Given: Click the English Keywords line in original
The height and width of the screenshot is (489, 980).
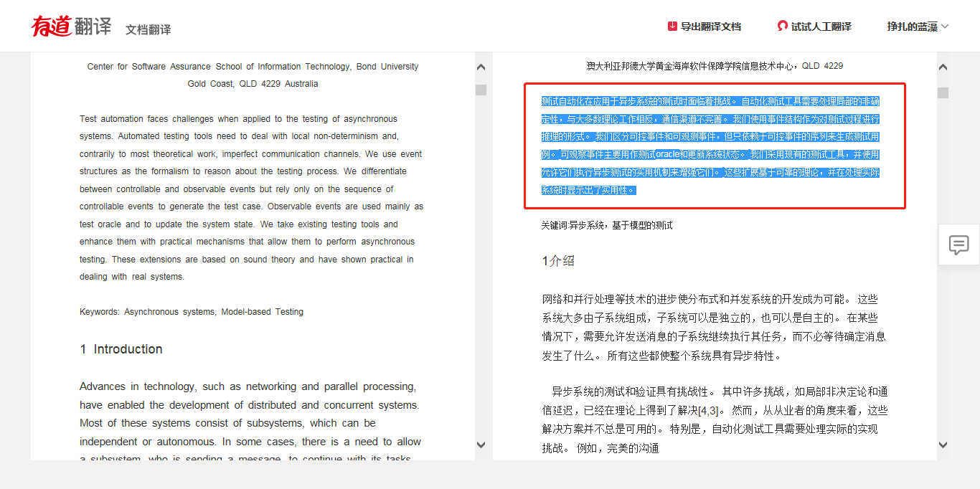Looking at the screenshot, I should pyautogui.click(x=192, y=311).
